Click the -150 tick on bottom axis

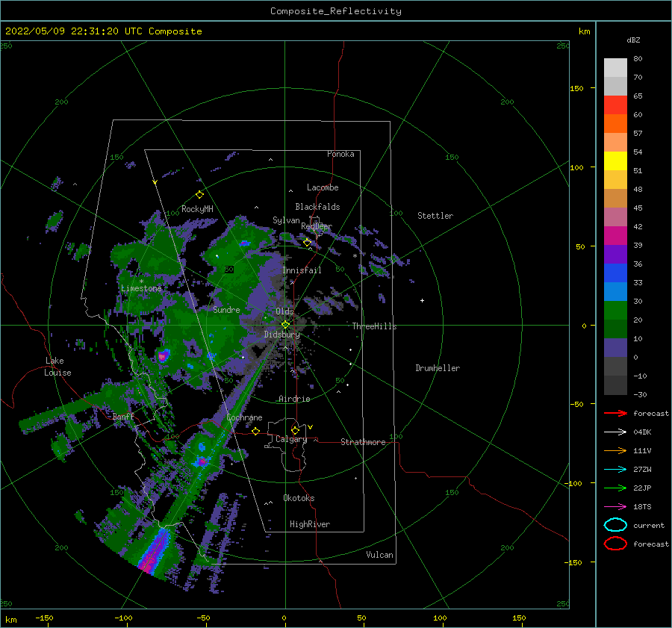tap(44, 618)
